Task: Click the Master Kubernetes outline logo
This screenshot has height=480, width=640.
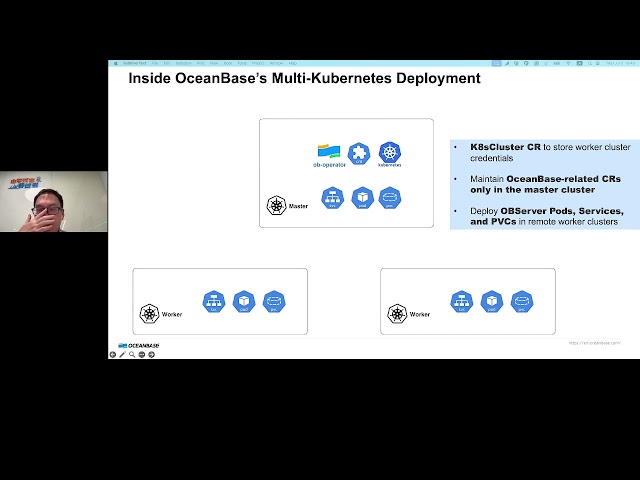Action: point(276,205)
